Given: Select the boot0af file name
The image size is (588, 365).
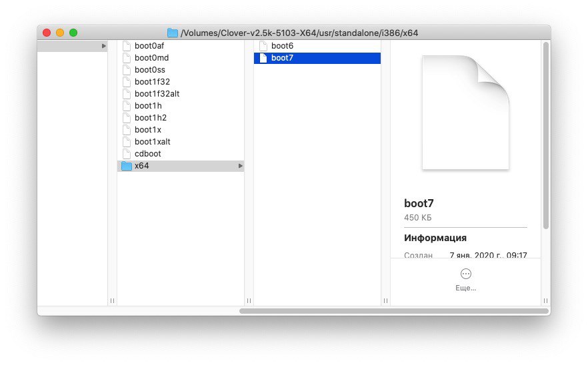Looking at the screenshot, I should (x=149, y=46).
